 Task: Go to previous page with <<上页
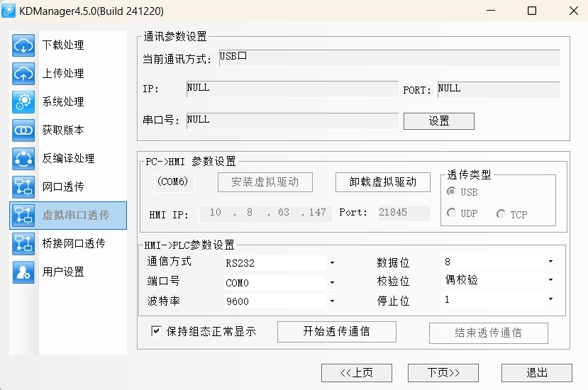[357, 373]
